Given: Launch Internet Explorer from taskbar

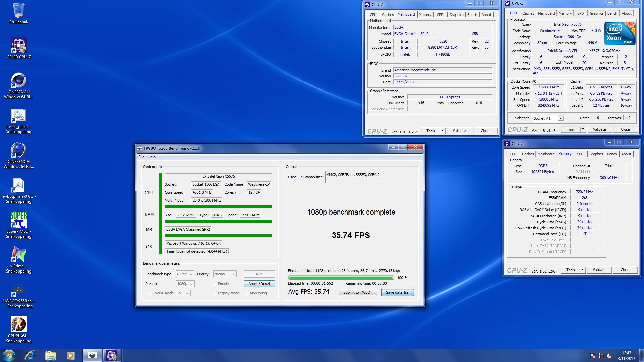Looking at the screenshot, I should pyautogui.click(x=30, y=355).
